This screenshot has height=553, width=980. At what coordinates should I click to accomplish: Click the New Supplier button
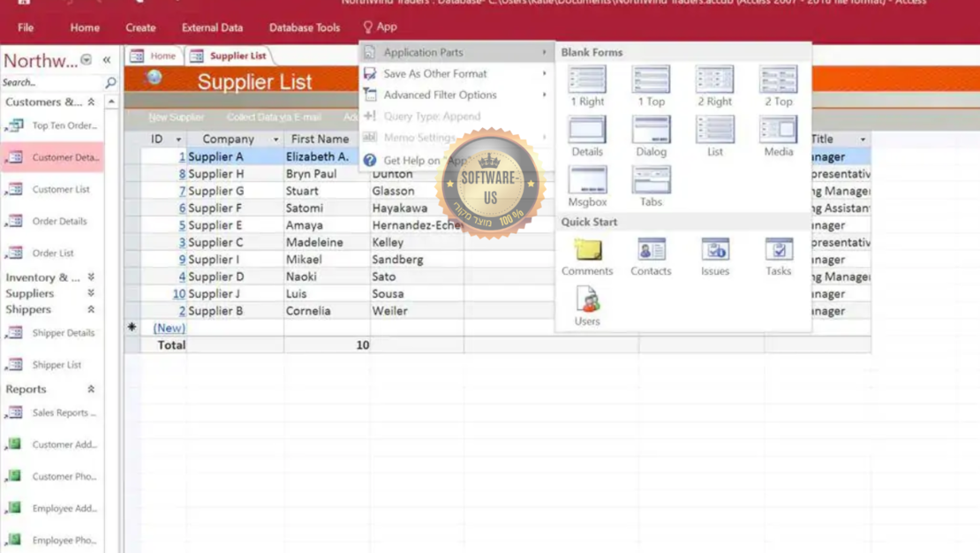[x=177, y=117]
